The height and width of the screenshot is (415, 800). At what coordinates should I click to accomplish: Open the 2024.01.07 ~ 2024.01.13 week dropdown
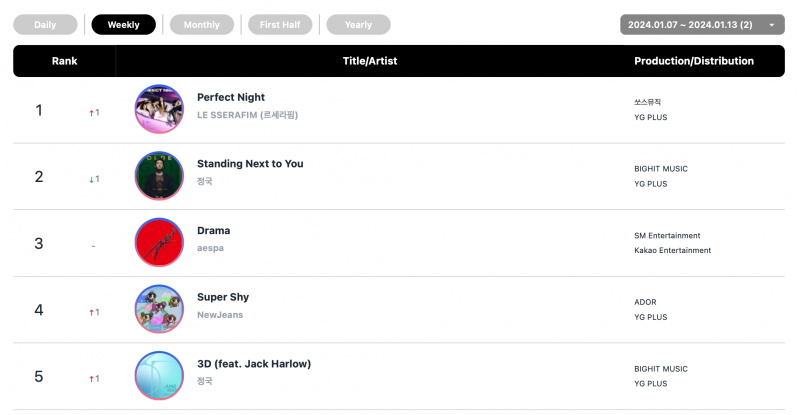click(x=702, y=25)
